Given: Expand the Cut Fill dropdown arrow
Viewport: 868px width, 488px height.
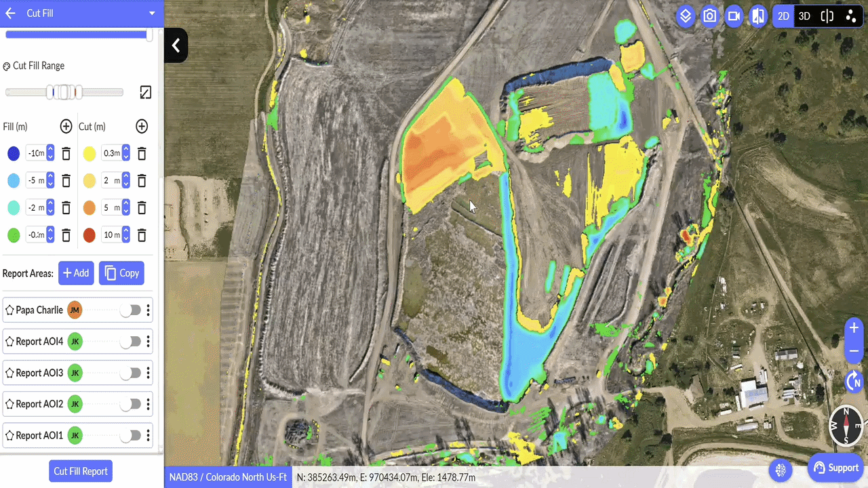Looking at the screenshot, I should (152, 14).
